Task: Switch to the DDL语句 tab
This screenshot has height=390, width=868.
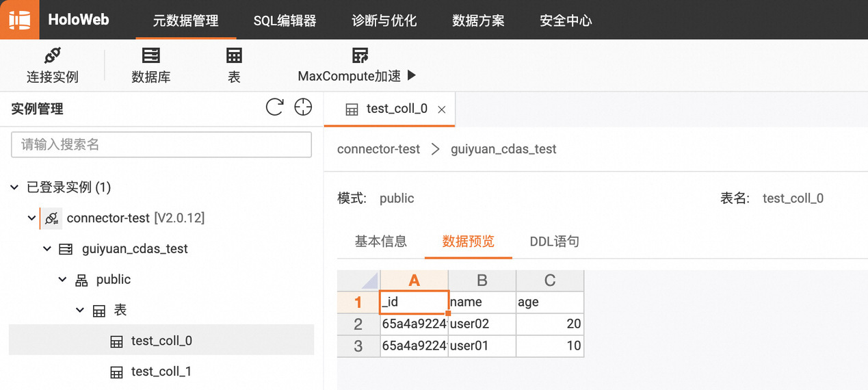Action: (555, 242)
